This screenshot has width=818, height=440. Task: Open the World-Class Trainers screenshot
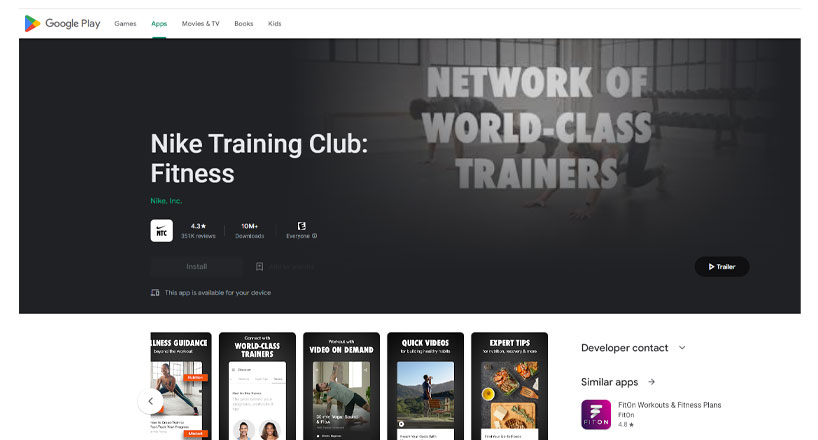coord(257,386)
